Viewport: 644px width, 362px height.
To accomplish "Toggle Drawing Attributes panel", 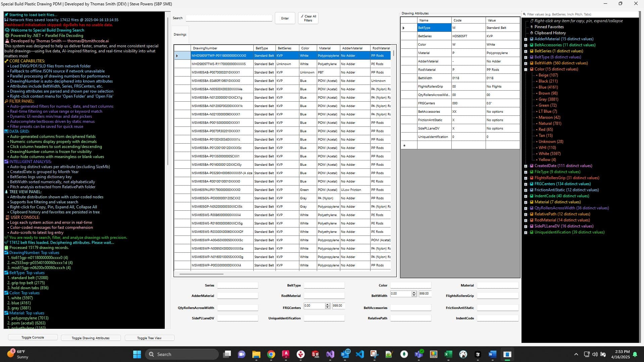I will [x=91, y=338].
